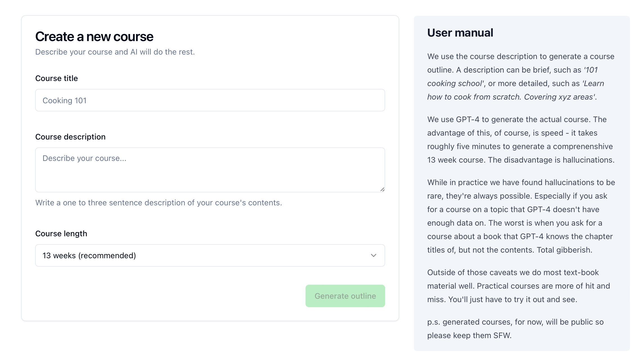The image size is (642, 364).
Task: Click the paragraph starting 'Outside of those caveats'
Action: pyautogui.click(x=518, y=286)
